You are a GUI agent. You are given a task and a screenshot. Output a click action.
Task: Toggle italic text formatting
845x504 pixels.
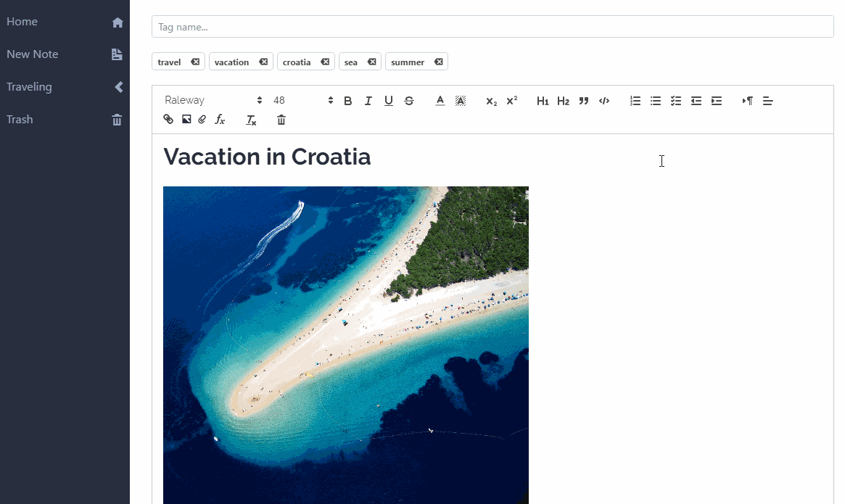tap(368, 101)
